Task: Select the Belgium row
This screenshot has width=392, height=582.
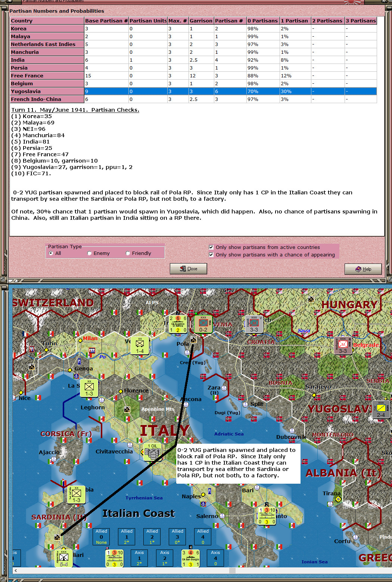Action: tap(193, 83)
